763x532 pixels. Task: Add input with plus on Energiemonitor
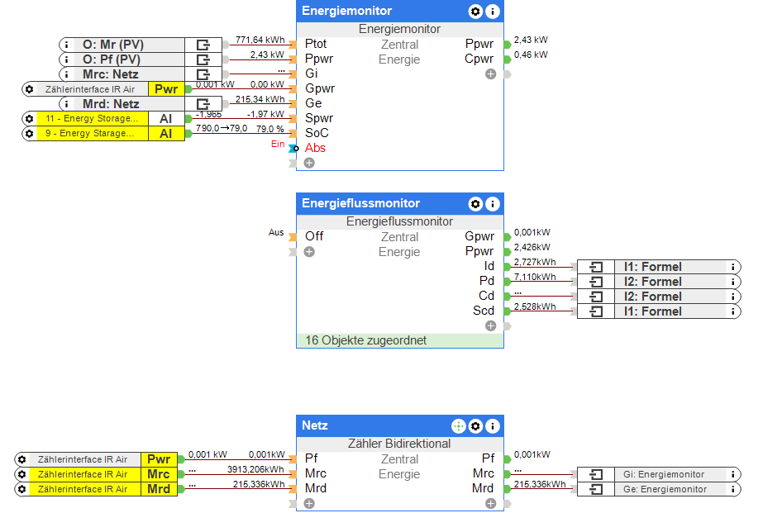click(309, 163)
